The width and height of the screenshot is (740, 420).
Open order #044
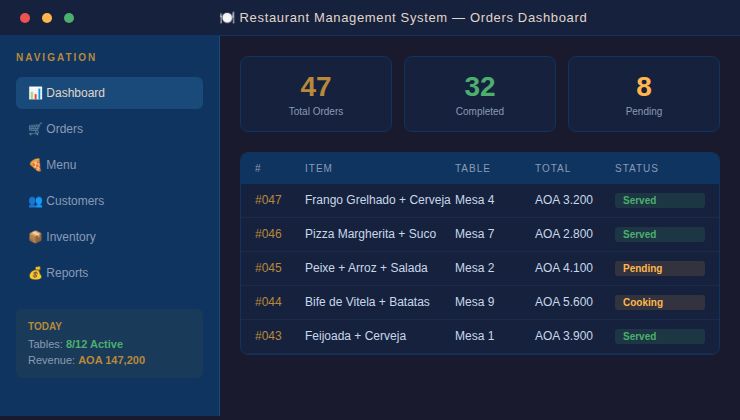tap(268, 302)
